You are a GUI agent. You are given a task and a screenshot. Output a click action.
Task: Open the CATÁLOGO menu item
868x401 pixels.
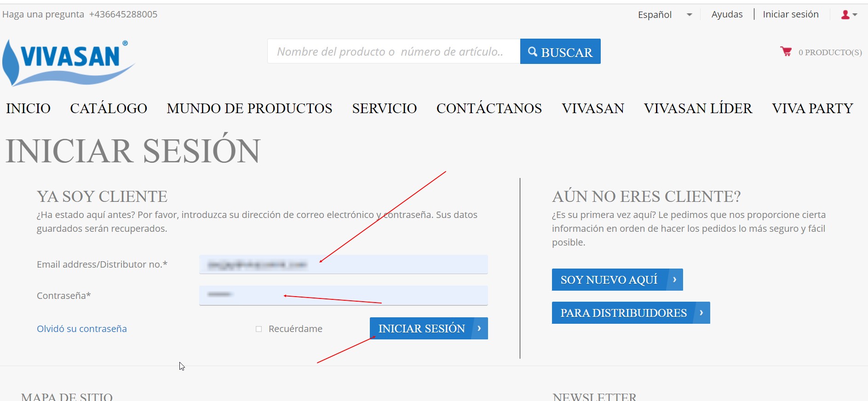(x=109, y=108)
